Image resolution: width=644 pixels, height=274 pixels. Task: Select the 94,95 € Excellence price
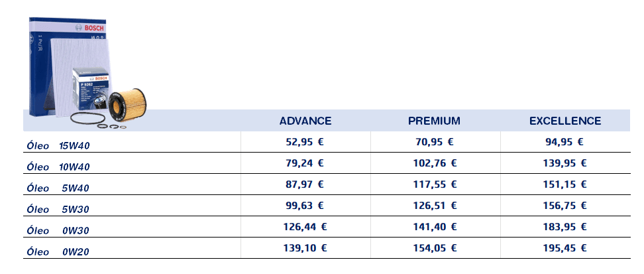point(564,141)
